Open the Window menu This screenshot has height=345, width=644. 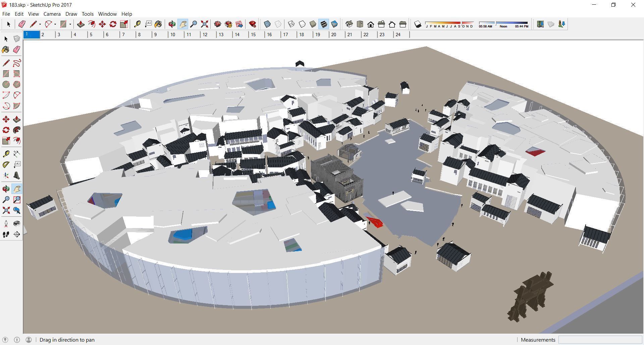pos(107,14)
